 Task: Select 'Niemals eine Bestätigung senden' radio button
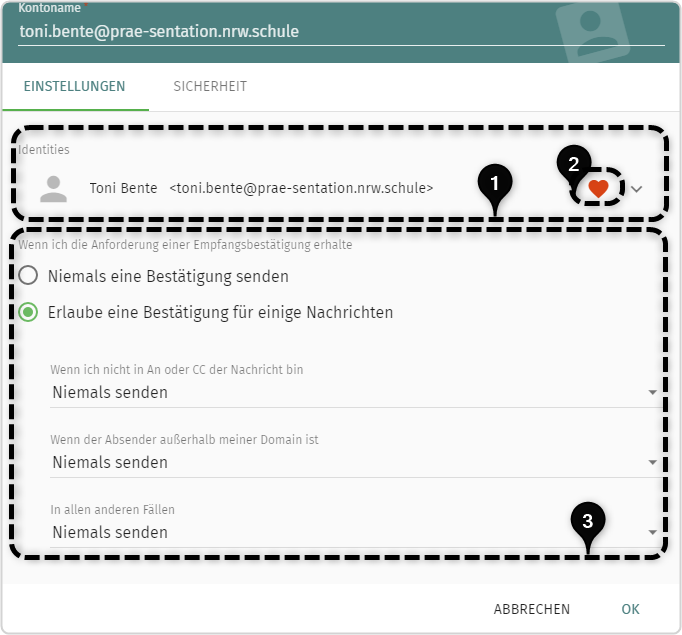(28, 276)
